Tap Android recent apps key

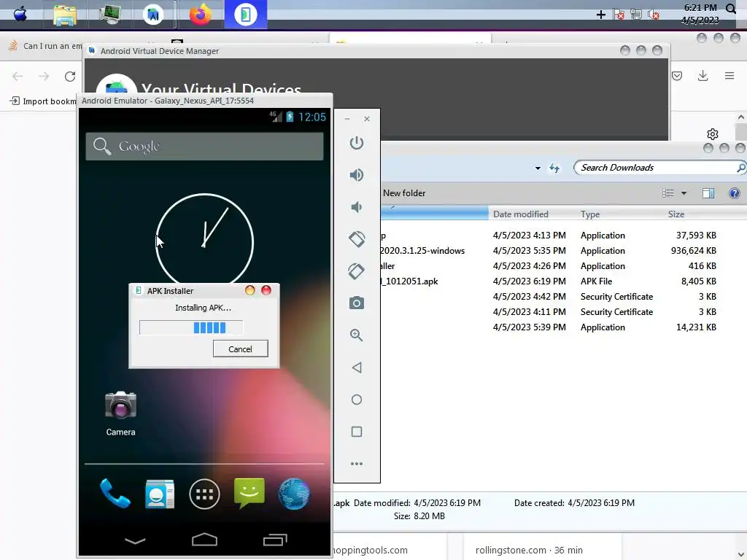click(275, 540)
